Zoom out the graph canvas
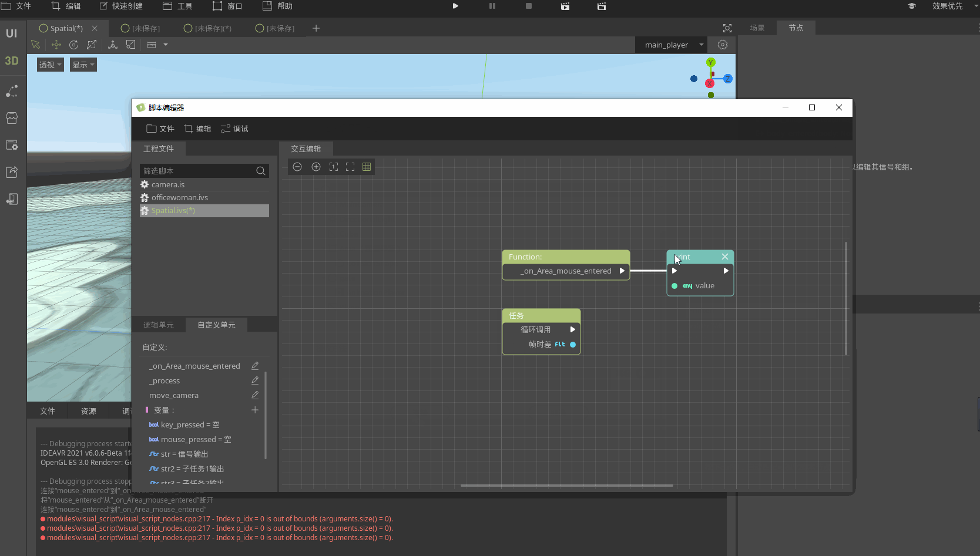Image resolution: width=980 pixels, height=556 pixels. pos(297,167)
